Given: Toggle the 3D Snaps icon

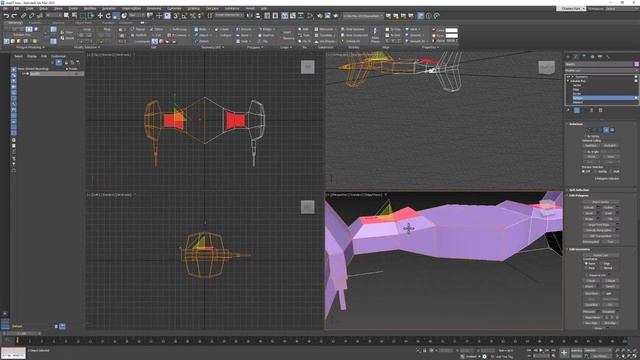Looking at the screenshot, I should click(176, 16).
